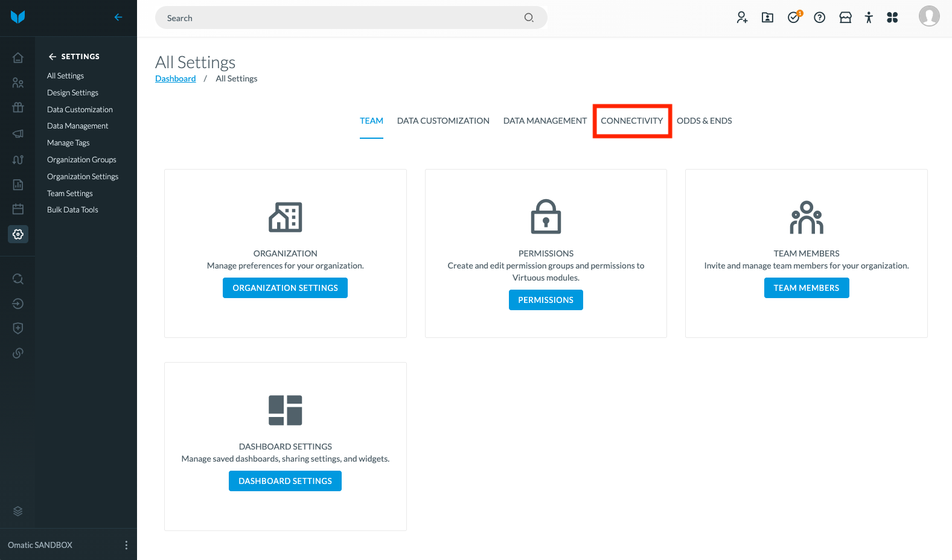Open Gifts icon in sidebar
Image resolution: width=952 pixels, height=560 pixels.
click(18, 107)
